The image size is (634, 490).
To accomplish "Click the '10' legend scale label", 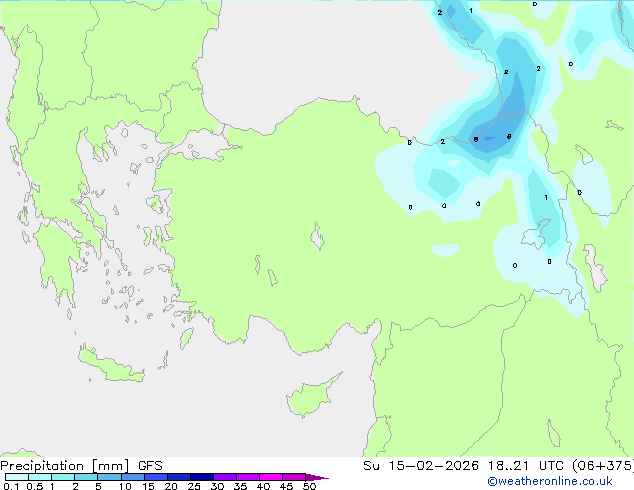I will coord(125,486).
